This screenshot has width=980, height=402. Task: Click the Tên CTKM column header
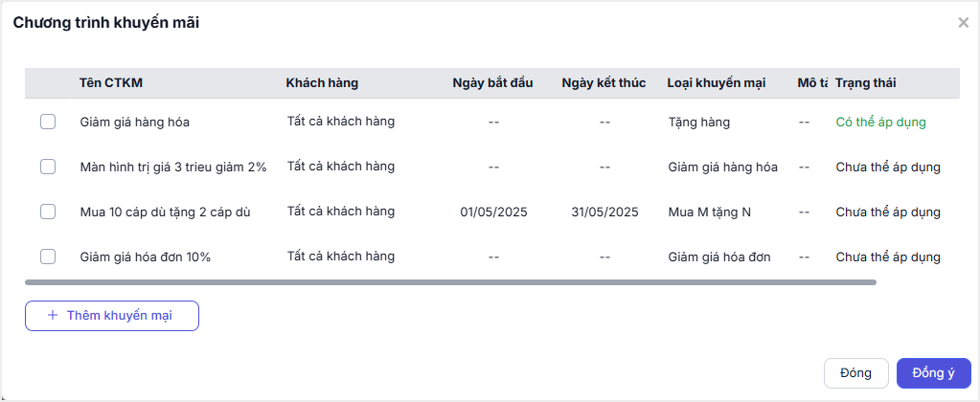tap(111, 83)
